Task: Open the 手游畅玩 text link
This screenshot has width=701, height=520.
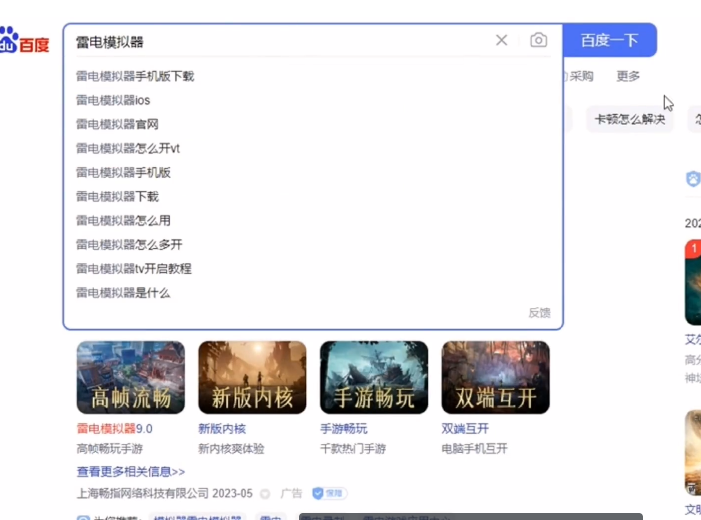Action: click(x=343, y=429)
